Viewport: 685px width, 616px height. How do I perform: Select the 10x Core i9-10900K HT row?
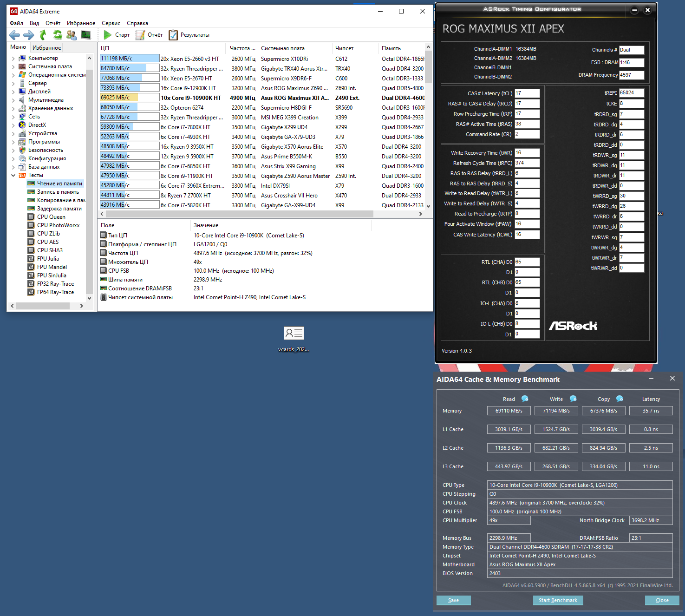262,98
